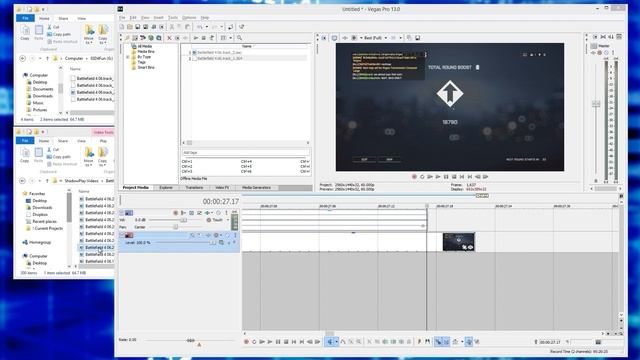The height and width of the screenshot is (360, 640).
Task: Select Battlefield 4 06.track_2.aac in Project Media
Action: (220, 53)
